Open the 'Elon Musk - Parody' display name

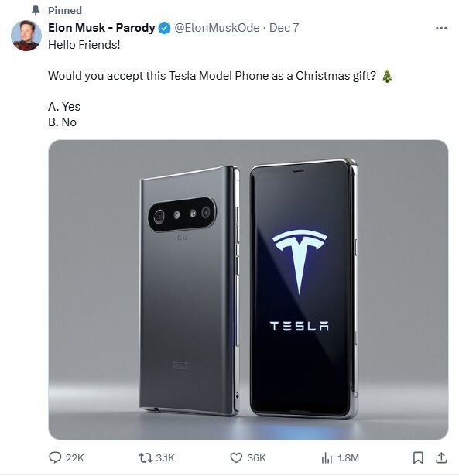[x=101, y=28]
